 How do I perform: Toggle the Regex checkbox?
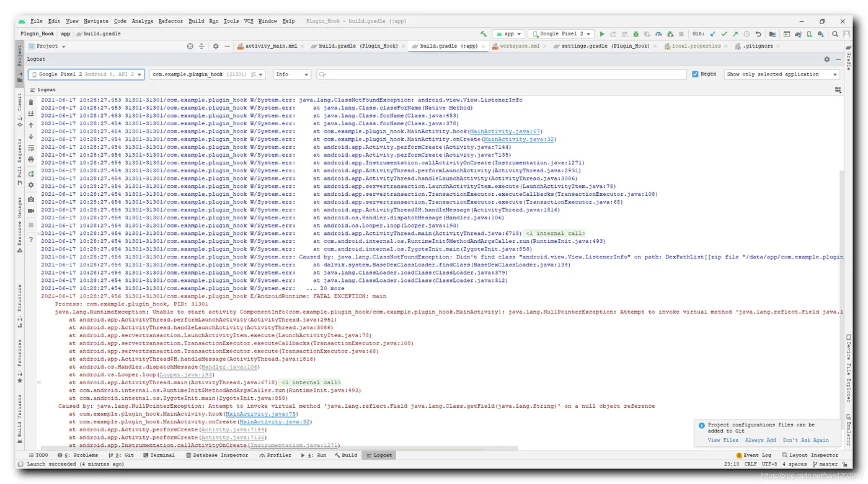click(695, 74)
